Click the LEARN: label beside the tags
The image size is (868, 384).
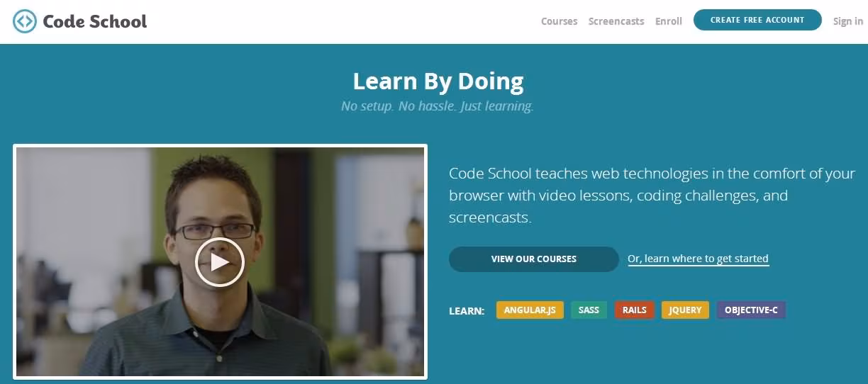pyautogui.click(x=467, y=310)
